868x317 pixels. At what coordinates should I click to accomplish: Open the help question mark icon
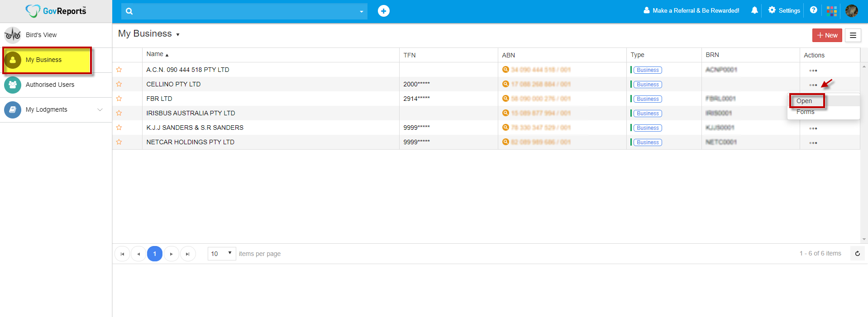pos(813,10)
